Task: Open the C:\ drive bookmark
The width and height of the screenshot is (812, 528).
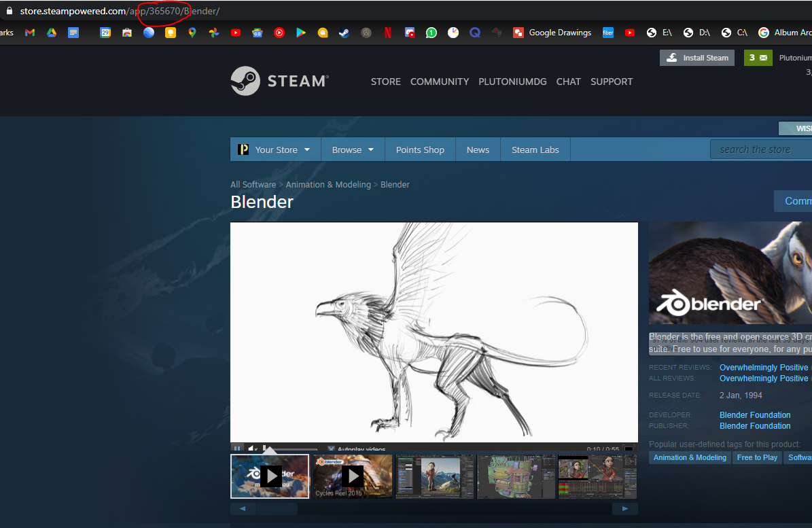Action: pos(735,33)
